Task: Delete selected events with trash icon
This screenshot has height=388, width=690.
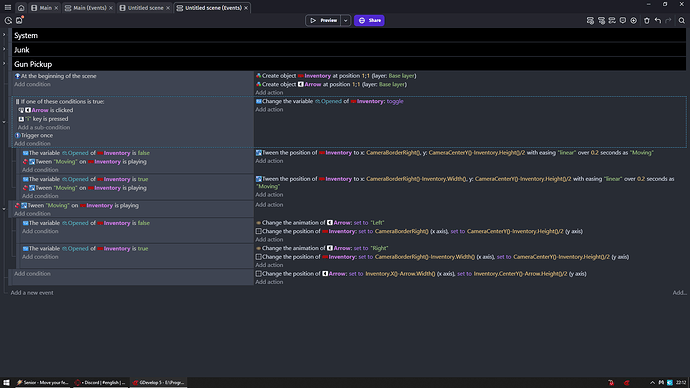Action: pyautogui.click(x=646, y=20)
